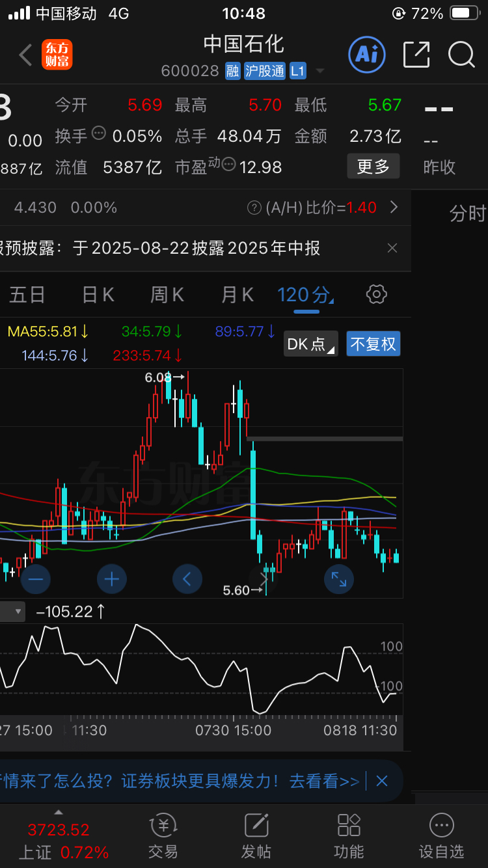Tap the 5.60 low price marker
This screenshot has width=488, height=868.
[243, 590]
